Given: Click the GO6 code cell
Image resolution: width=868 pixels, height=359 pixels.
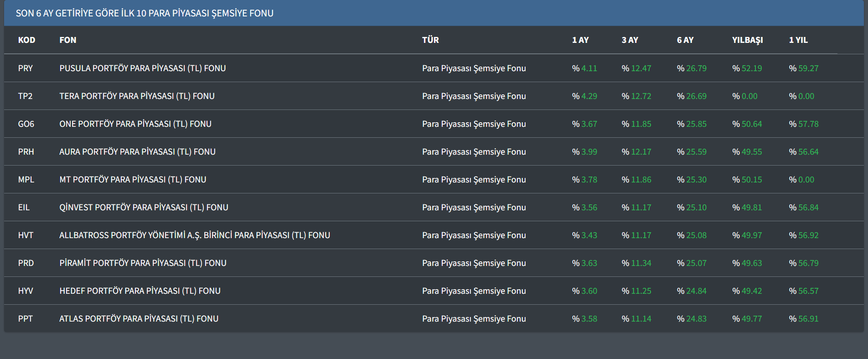Looking at the screenshot, I should pos(26,124).
